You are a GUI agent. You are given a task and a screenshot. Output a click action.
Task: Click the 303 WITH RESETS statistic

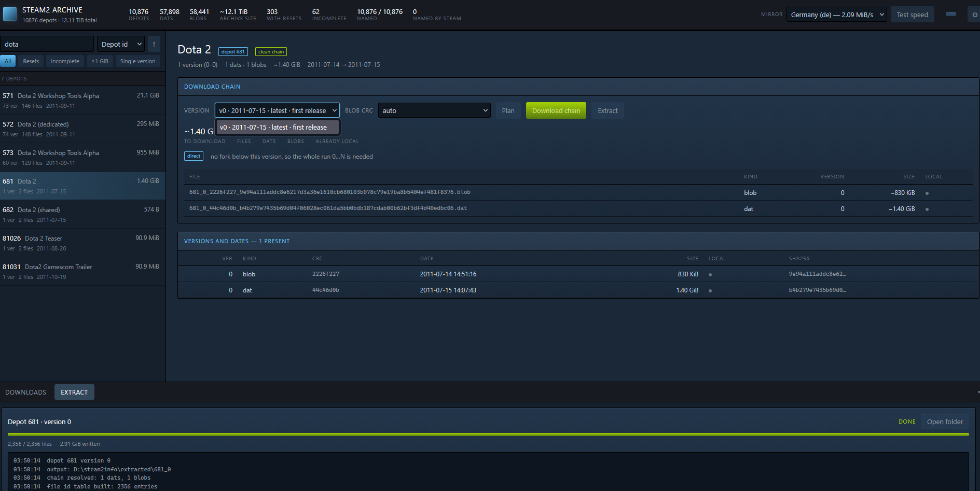tap(284, 15)
